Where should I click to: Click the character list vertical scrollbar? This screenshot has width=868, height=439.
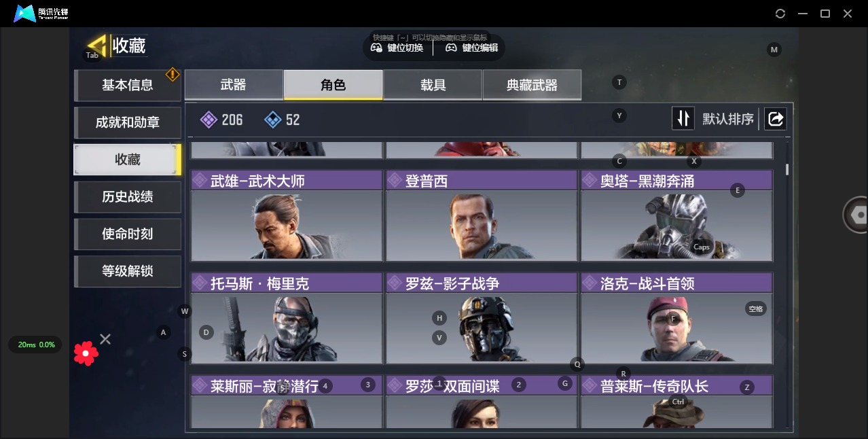click(x=787, y=169)
